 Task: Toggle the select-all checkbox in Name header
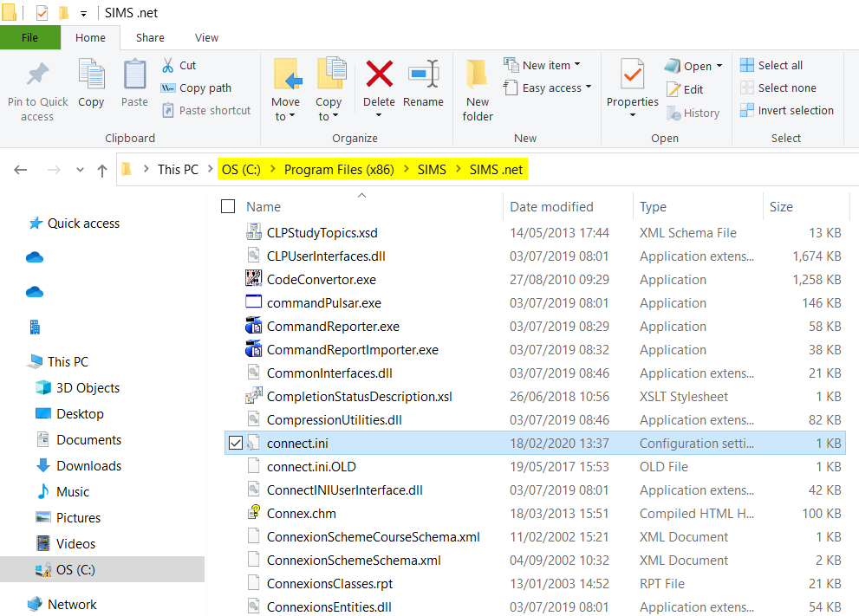pyautogui.click(x=228, y=206)
